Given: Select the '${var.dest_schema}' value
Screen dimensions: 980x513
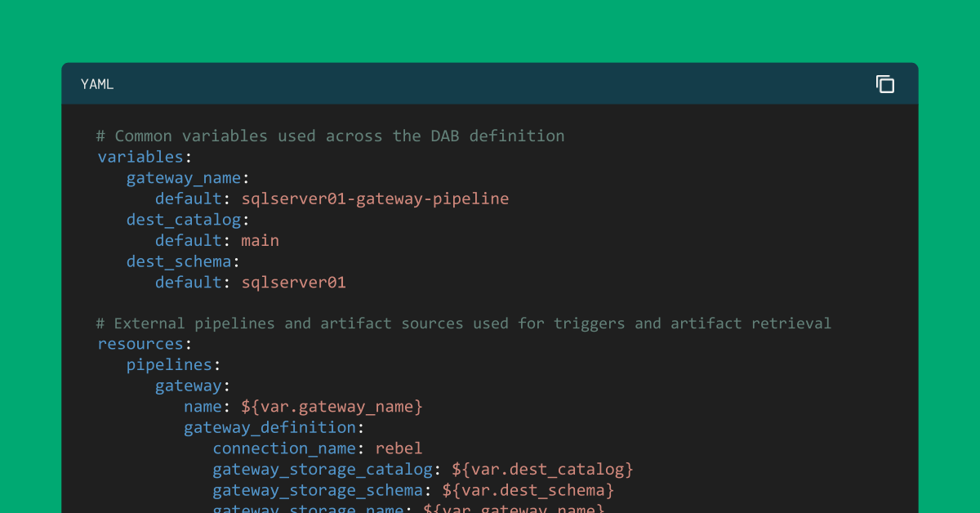Looking at the screenshot, I should pyautogui.click(x=528, y=490).
